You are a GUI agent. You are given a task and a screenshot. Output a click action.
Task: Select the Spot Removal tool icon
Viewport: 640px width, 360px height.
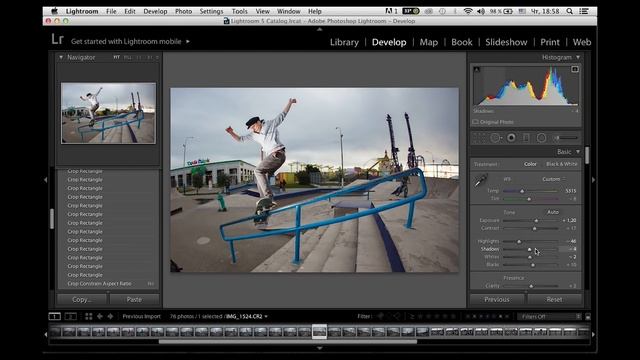tap(496, 138)
